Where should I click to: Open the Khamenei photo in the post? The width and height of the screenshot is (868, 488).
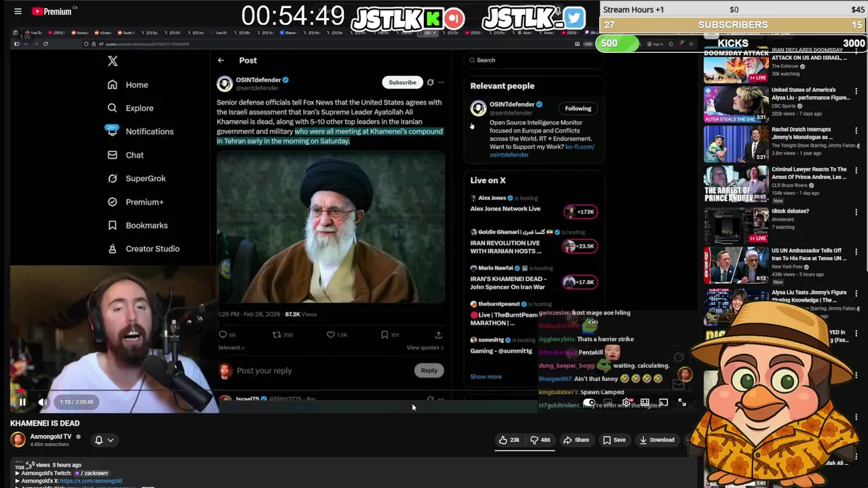point(331,227)
